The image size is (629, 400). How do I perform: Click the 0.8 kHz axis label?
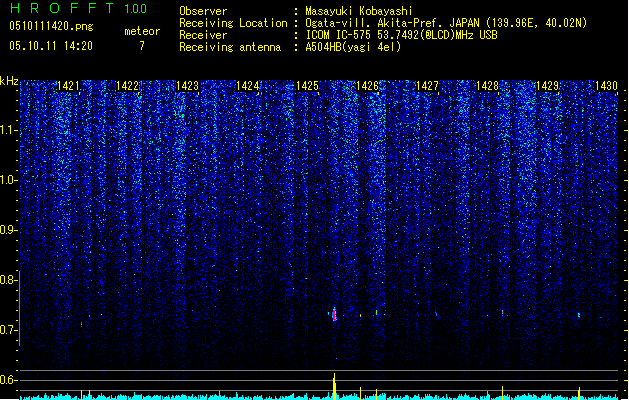8,280
